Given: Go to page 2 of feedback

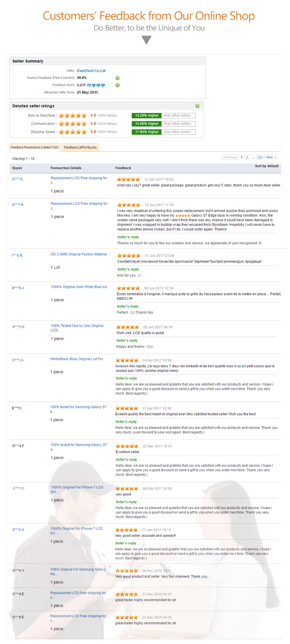Looking at the screenshot, I should pyautogui.click(x=247, y=157).
